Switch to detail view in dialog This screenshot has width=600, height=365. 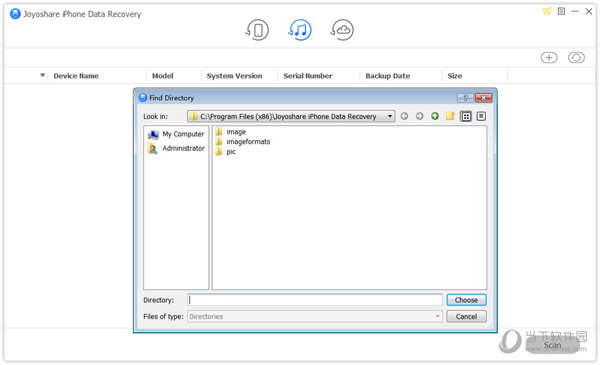[481, 116]
